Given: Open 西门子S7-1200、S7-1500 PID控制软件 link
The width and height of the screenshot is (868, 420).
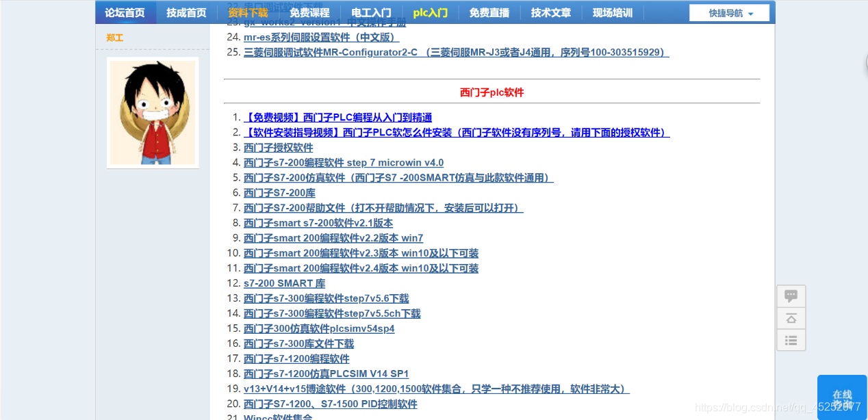Looking at the screenshot, I should 331,404.
